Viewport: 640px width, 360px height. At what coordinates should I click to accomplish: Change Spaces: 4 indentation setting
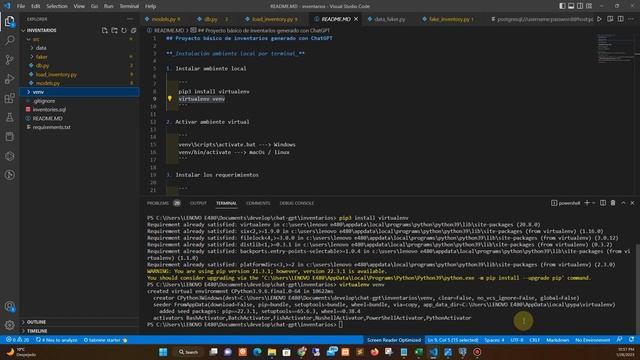[x=494, y=340]
